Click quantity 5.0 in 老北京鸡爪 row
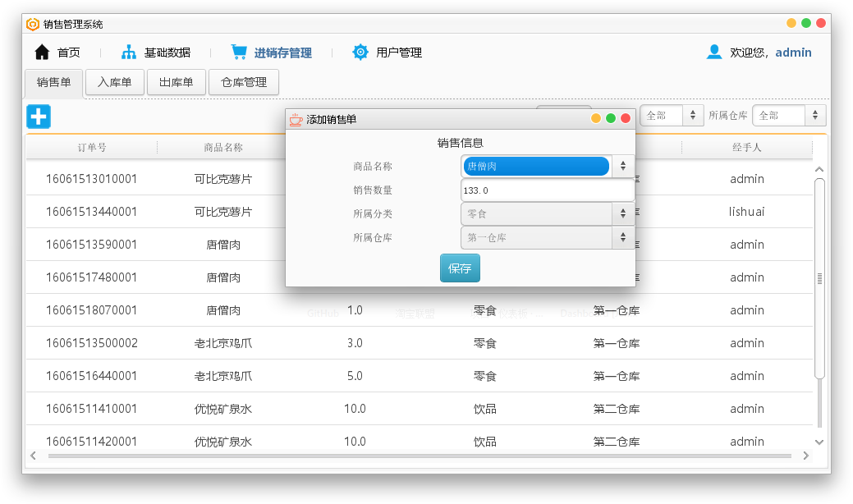 [x=355, y=376]
